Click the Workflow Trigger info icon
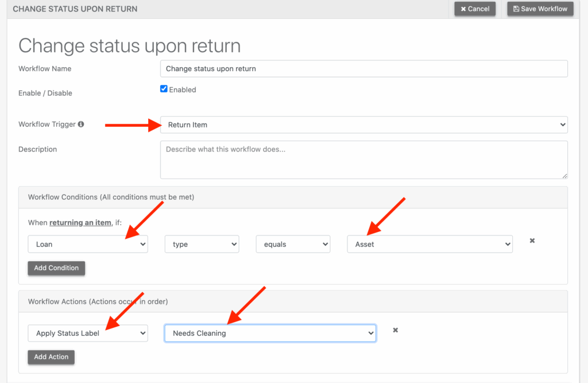The height and width of the screenshot is (383, 588). pos(81,124)
